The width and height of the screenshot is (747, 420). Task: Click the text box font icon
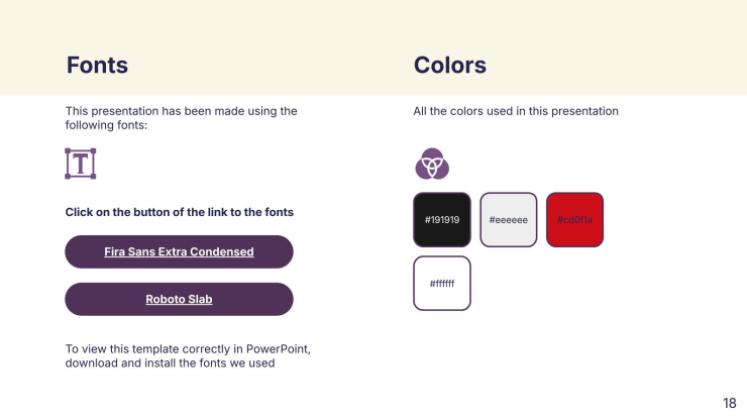click(80, 164)
